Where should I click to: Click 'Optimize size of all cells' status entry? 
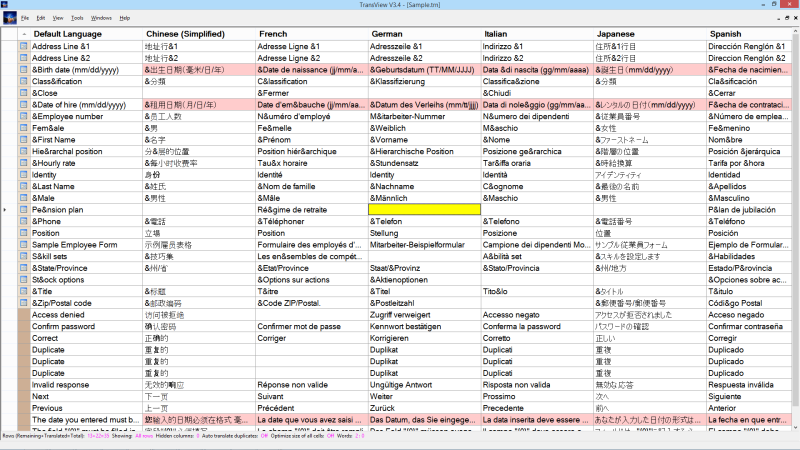[x=303, y=436]
